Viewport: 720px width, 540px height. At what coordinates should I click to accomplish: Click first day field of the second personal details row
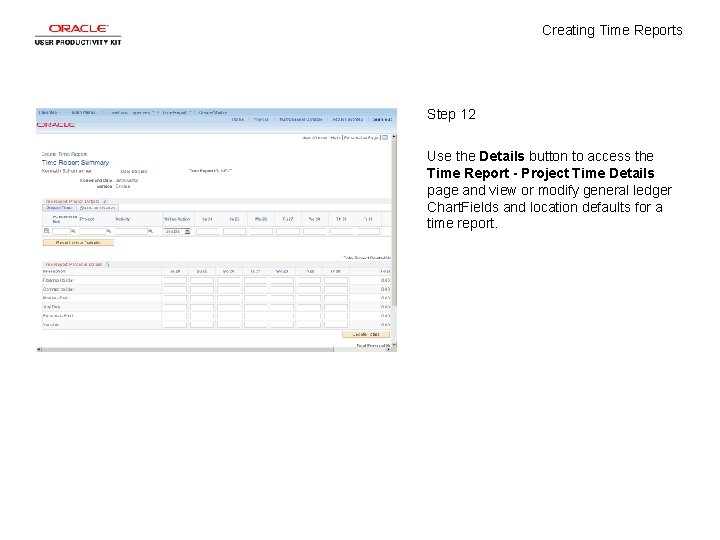point(175,289)
